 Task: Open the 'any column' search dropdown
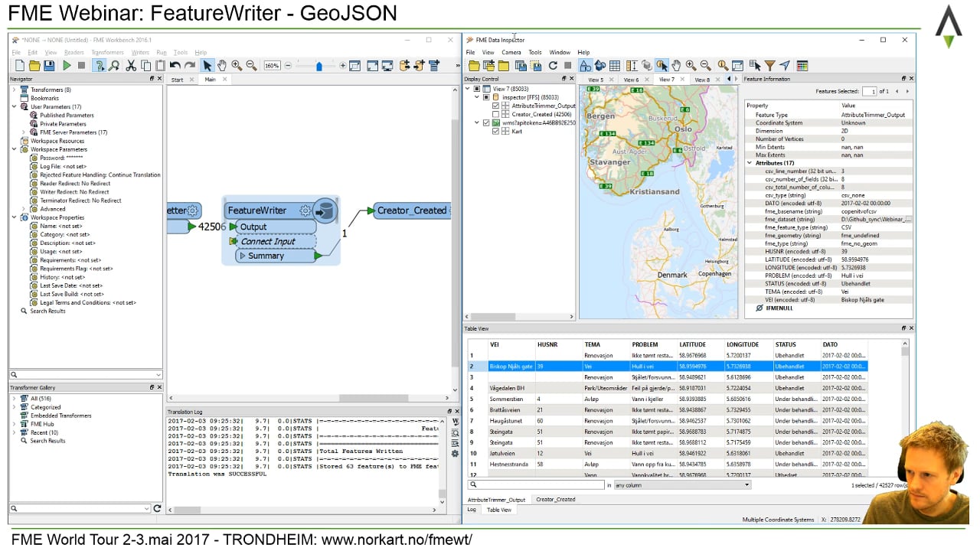683,485
